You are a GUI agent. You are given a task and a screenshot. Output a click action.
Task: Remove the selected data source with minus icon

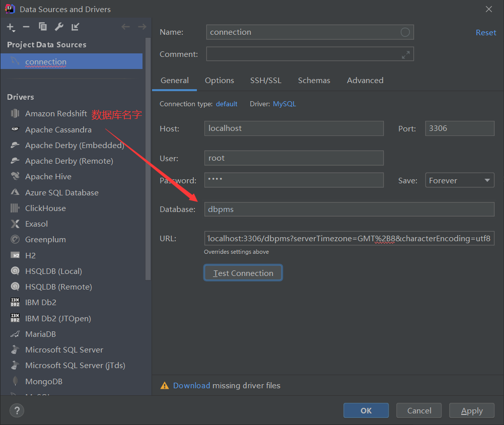point(26,27)
